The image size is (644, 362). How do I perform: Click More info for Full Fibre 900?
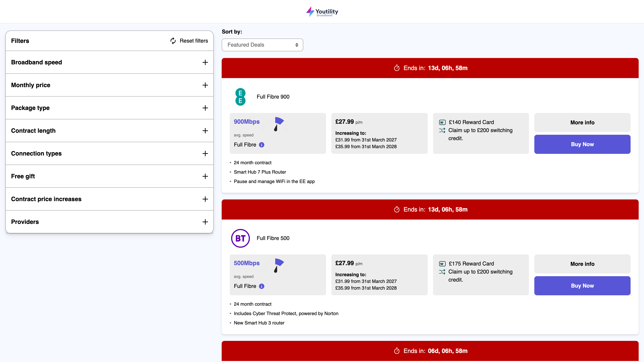pyautogui.click(x=582, y=122)
